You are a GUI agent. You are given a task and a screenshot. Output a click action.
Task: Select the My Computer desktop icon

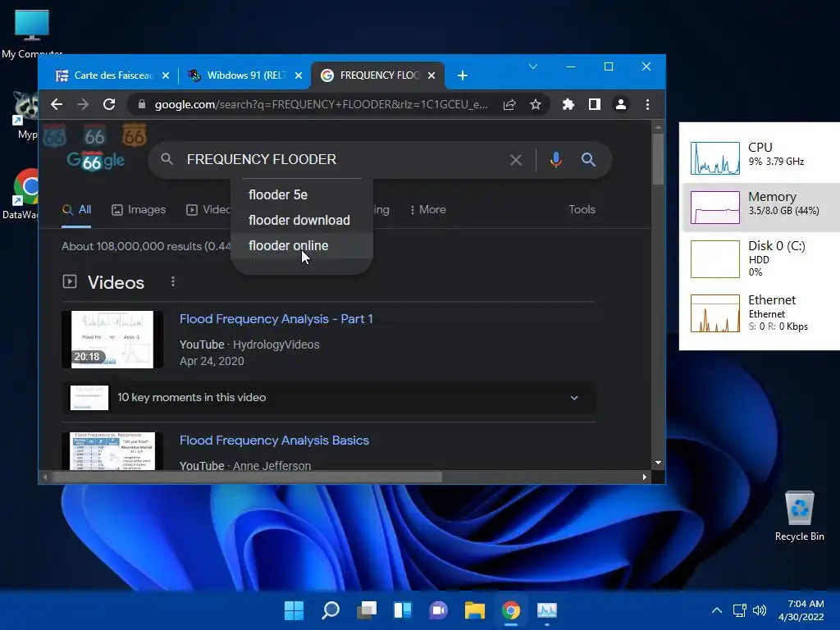(32, 34)
